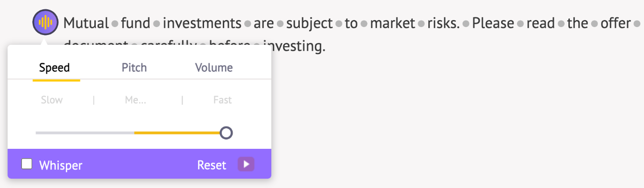Click the purple voice waveform icon
Viewport: 644px width, 188px height.
click(x=45, y=22)
